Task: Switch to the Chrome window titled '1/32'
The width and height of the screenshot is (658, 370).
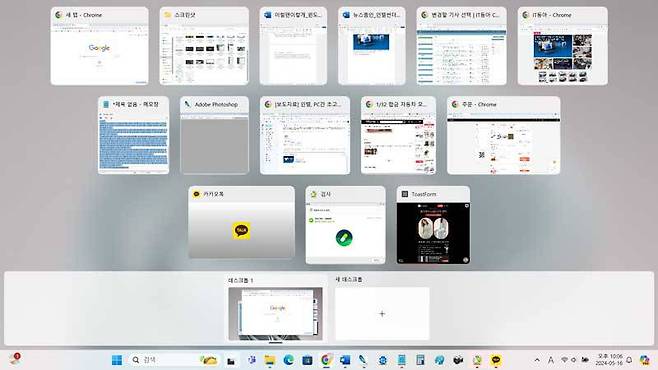Action: (398, 135)
